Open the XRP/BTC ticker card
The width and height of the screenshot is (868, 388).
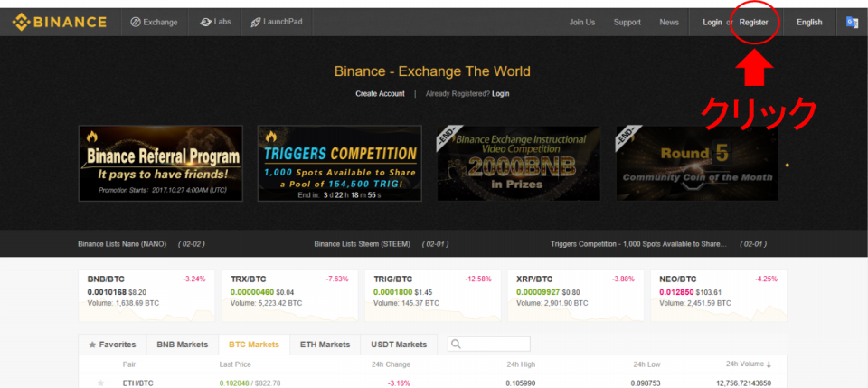point(576,295)
